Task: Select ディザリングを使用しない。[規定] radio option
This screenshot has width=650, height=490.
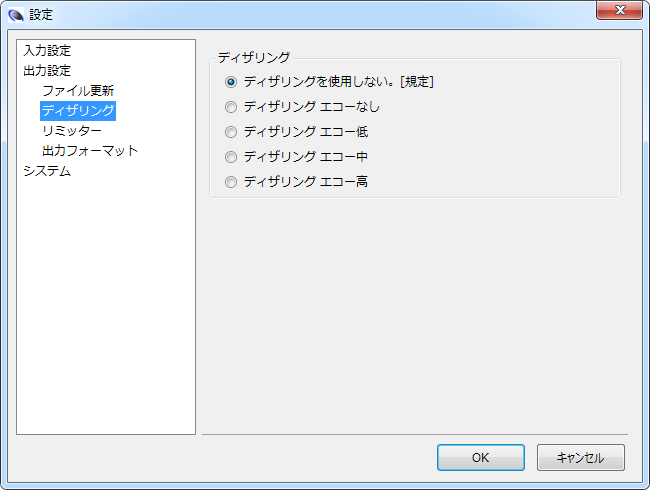Action: point(232,82)
